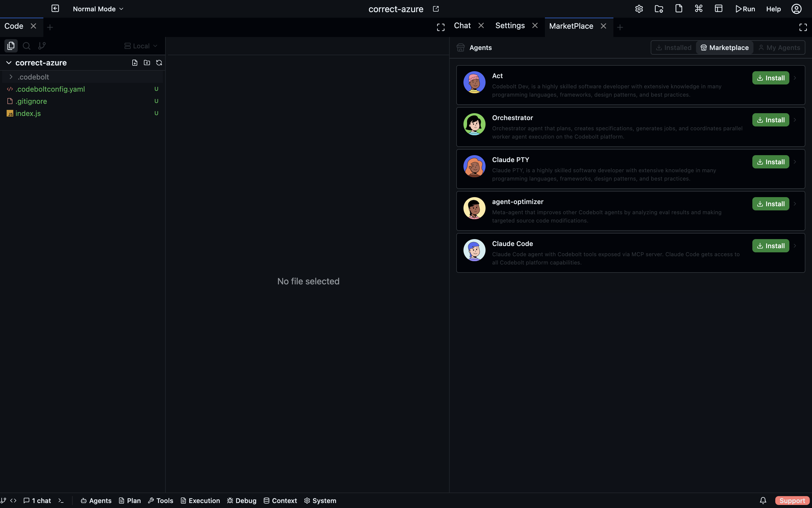
Task: Open Plan panel from bottom bar
Action: (130, 501)
